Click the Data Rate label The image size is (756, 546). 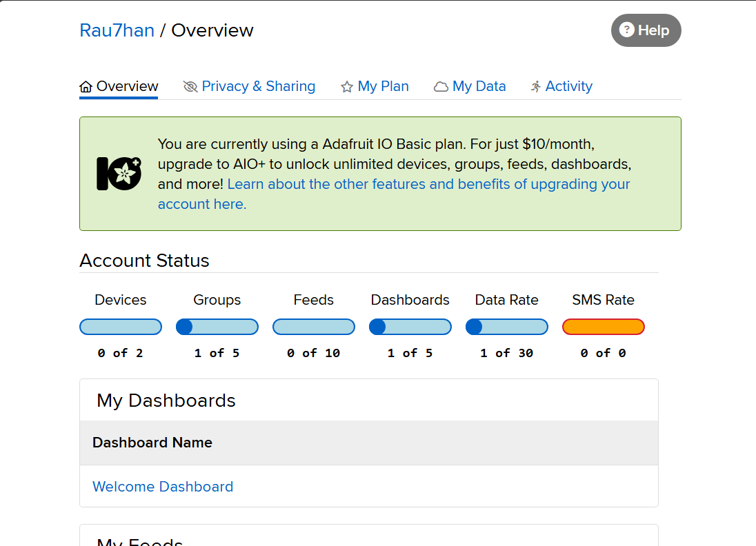pyautogui.click(x=507, y=300)
